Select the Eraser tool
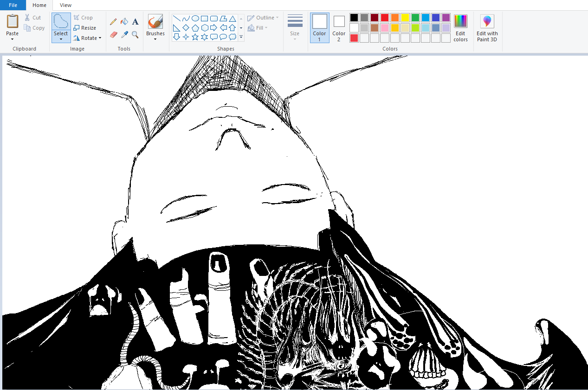This screenshot has width=588, height=390. pos(113,35)
